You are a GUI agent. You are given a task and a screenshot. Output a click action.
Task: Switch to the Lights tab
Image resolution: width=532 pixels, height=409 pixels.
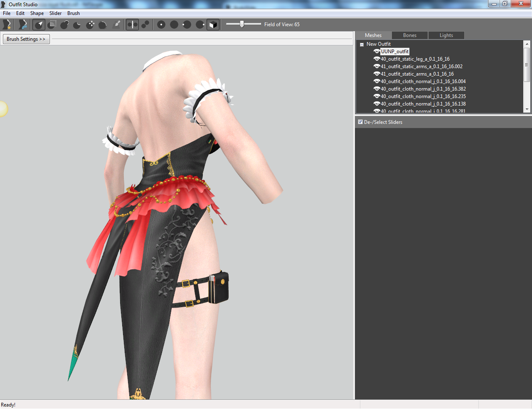(x=446, y=35)
